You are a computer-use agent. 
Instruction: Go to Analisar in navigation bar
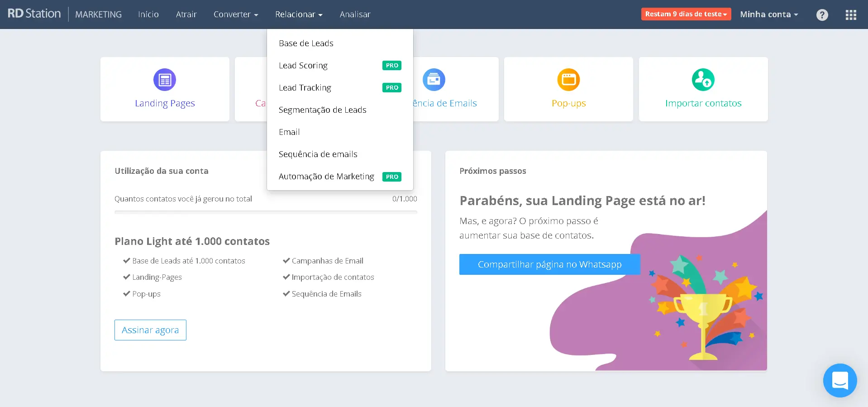(x=355, y=14)
